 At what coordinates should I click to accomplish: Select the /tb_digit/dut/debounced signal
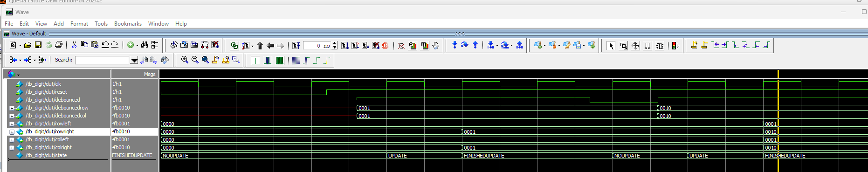(53, 100)
